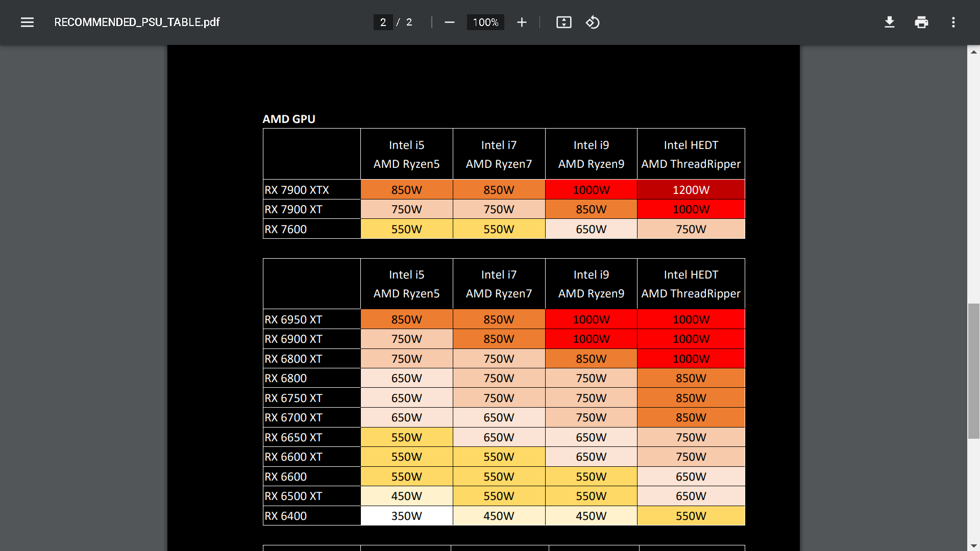Select the RX 6650 XT row label
This screenshot has height=551, width=980.
(312, 437)
